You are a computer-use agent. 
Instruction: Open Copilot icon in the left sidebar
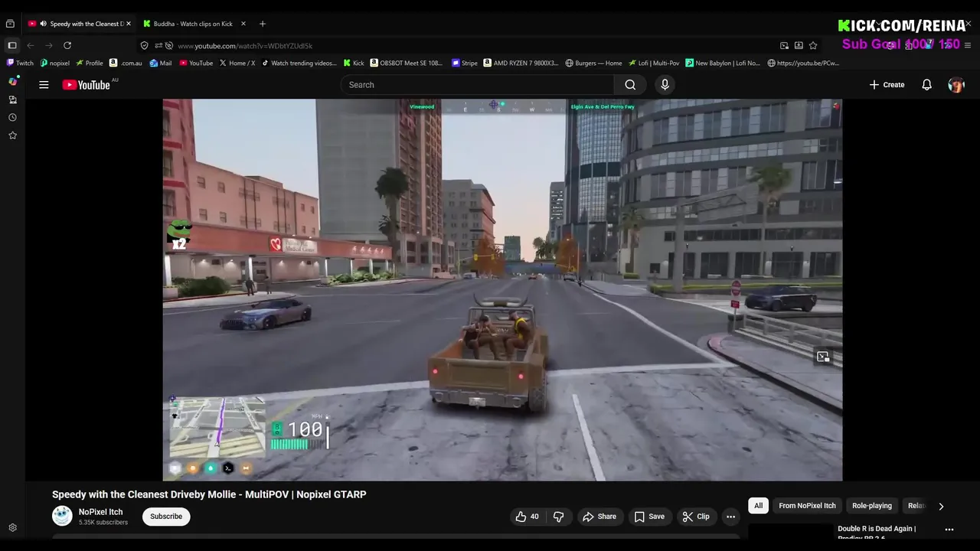(12, 81)
